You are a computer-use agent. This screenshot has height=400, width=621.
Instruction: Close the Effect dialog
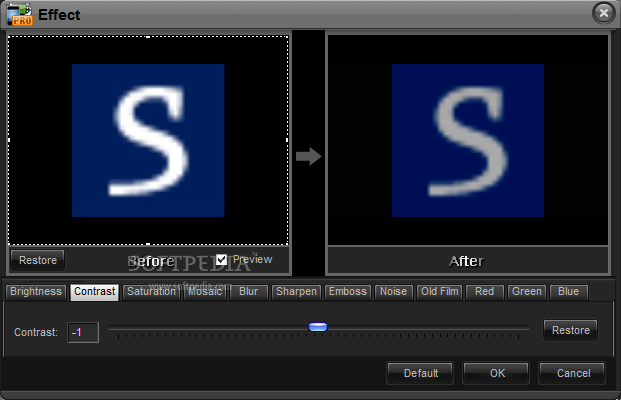tap(604, 13)
